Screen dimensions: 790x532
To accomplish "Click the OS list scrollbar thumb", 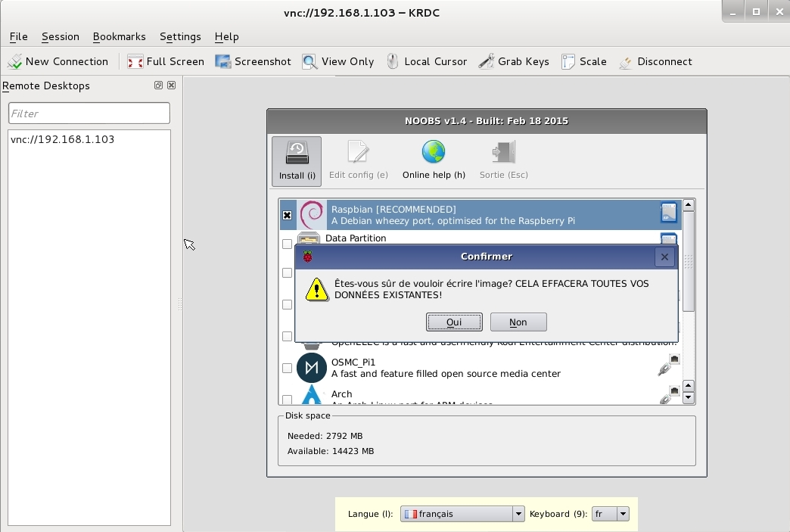I will click(x=689, y=261).
